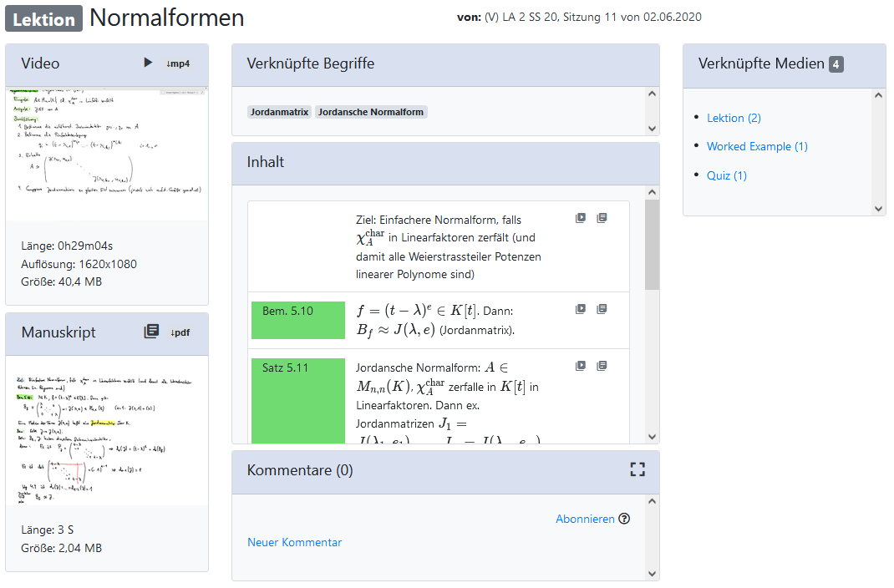Screen dimensions: 894x588
Task: Click the manuscript preview thumbnail
Action: 106,429
